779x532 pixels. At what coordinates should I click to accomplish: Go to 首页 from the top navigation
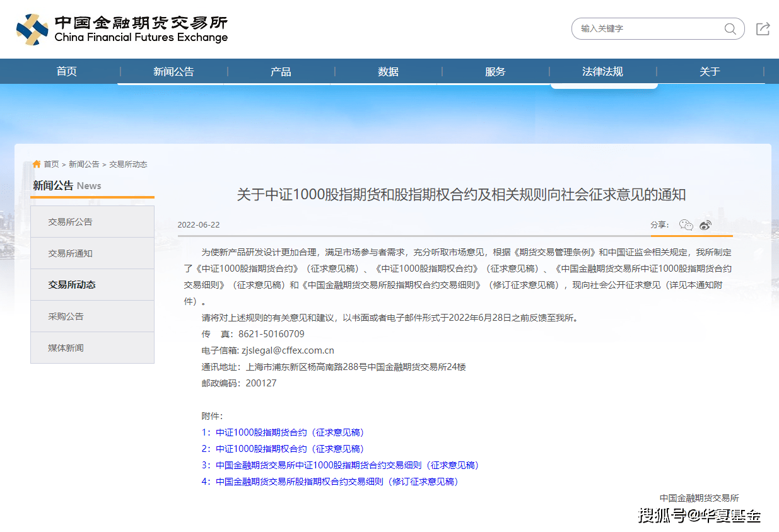coord(66,71)
